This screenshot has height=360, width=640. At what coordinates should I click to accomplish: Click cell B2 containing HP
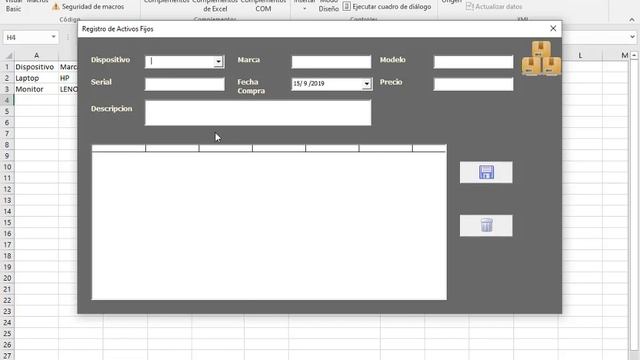point(68,78)
